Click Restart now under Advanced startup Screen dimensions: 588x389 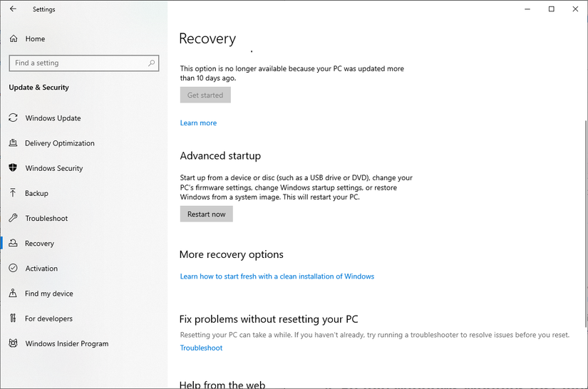206,214
